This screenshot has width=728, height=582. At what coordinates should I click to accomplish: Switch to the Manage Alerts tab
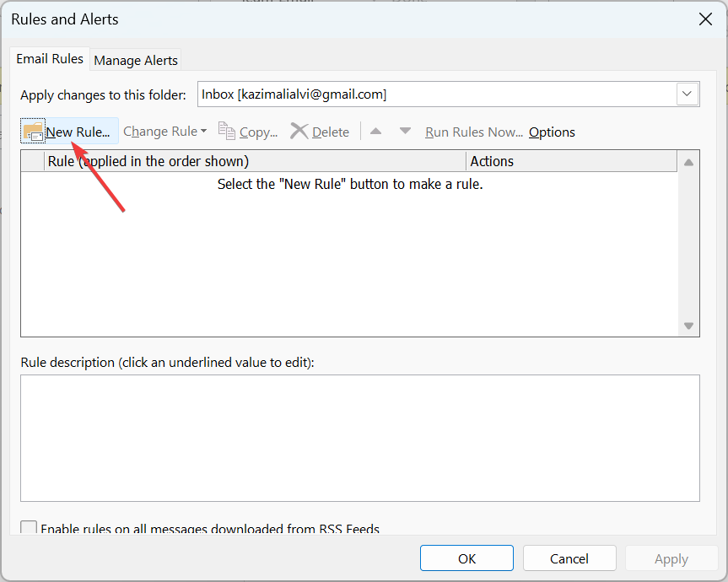[136, 60]
